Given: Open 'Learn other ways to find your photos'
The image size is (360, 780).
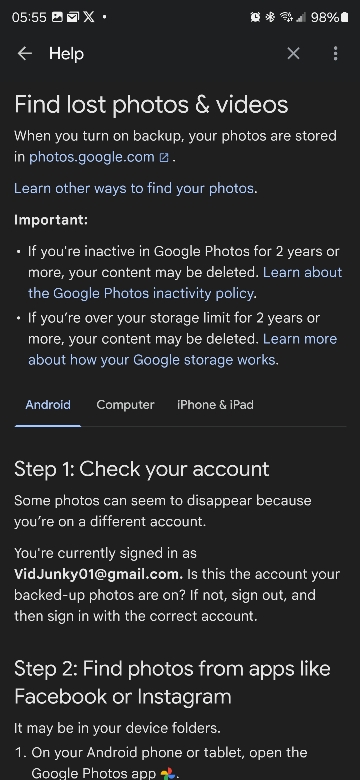Looking at the screenshot, I should tap(134, 189).
